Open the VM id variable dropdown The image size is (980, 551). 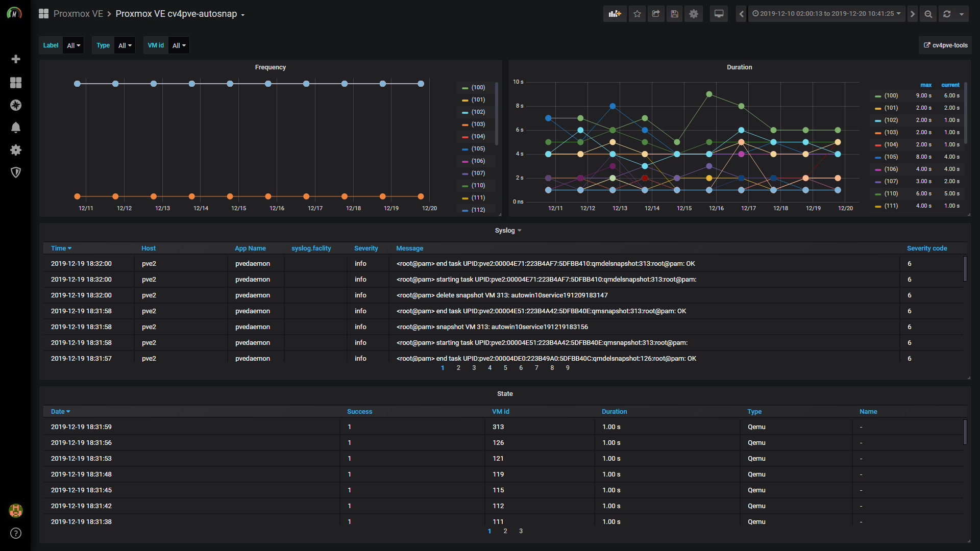point(179,45)
